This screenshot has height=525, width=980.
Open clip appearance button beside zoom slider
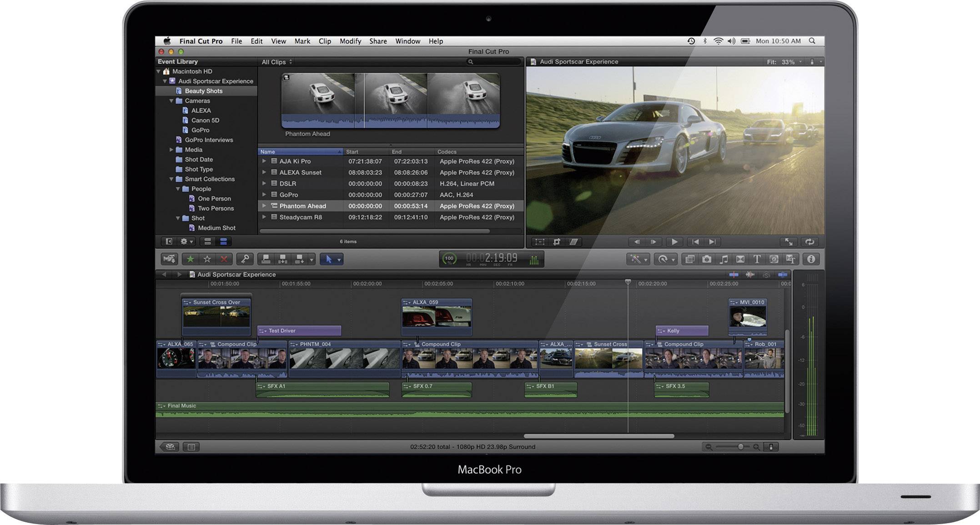click(x=771, y=447)
